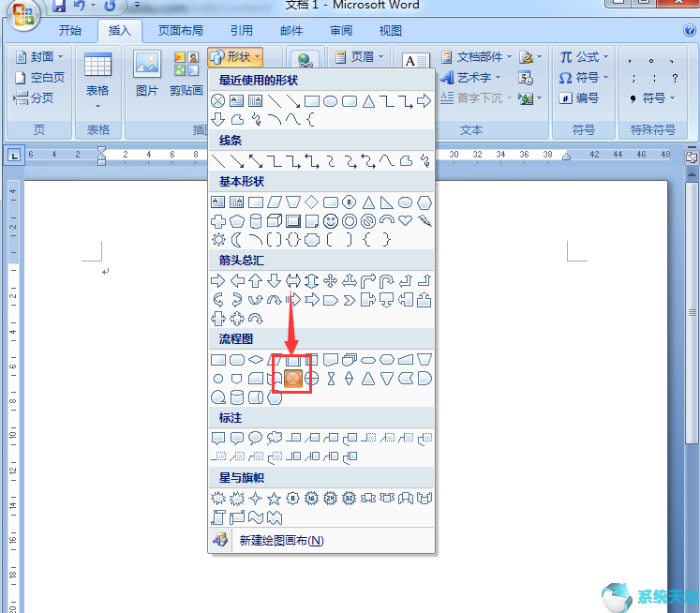Select the 5-point star shape

point(274,498)
